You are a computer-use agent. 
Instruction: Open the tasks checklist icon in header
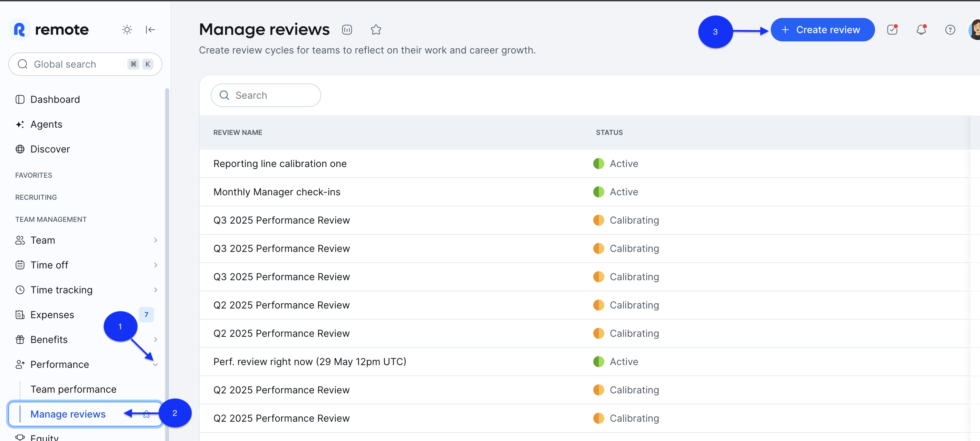pos(892,30)
